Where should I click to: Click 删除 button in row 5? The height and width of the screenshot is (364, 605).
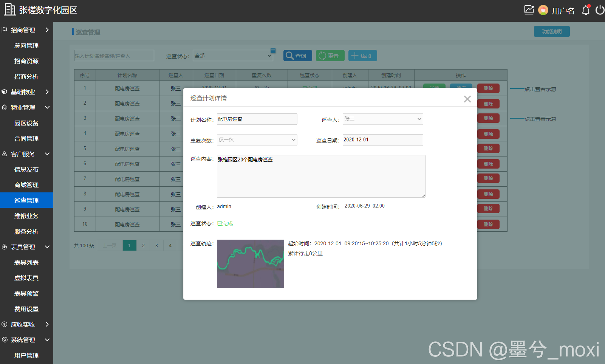tap(488, 149)
